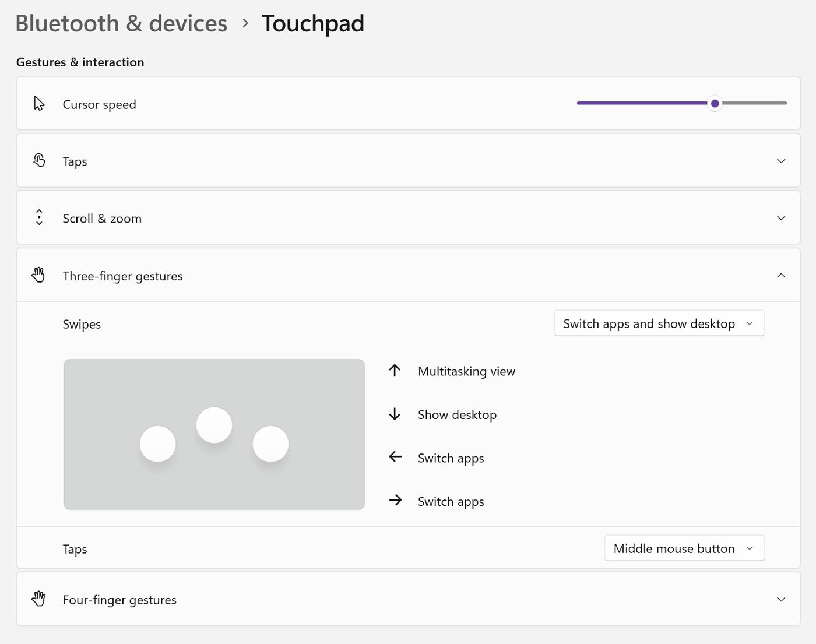
Task: Expand the Four-finger gestures section
Action: coord(781,599)
